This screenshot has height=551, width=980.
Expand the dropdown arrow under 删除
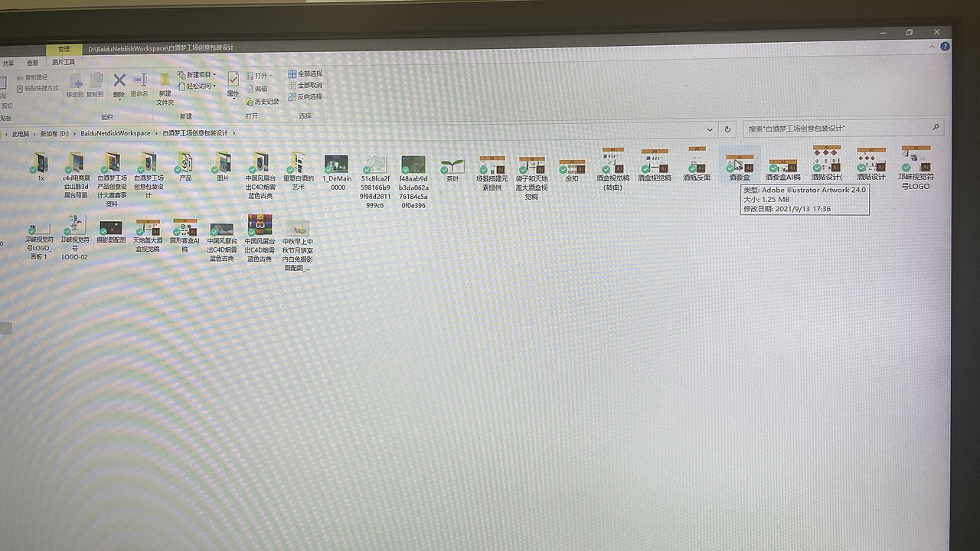point(119,99)
